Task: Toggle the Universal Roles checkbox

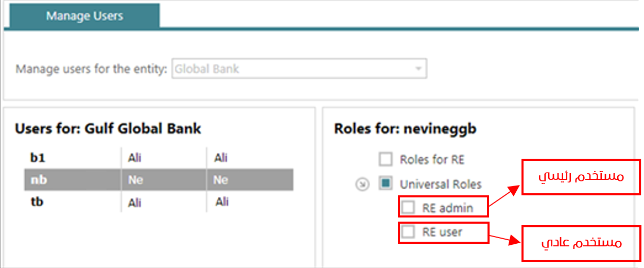Action: point(386,183)
